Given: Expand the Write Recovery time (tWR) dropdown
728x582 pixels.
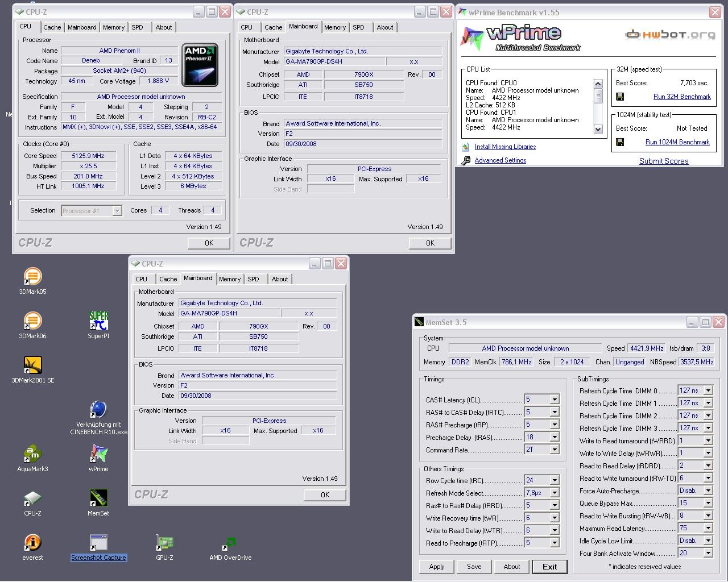Looking at the screenshot, I should (555, 518).
